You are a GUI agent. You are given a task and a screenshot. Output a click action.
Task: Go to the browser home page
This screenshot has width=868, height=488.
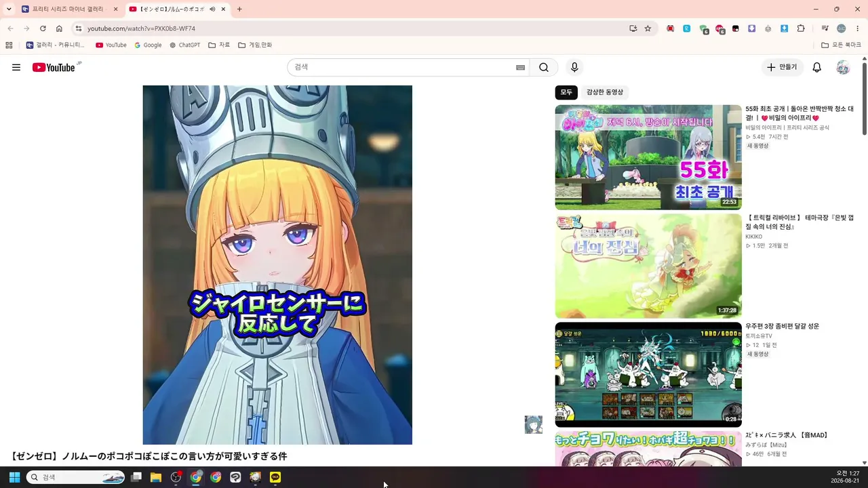pos(59,28)
